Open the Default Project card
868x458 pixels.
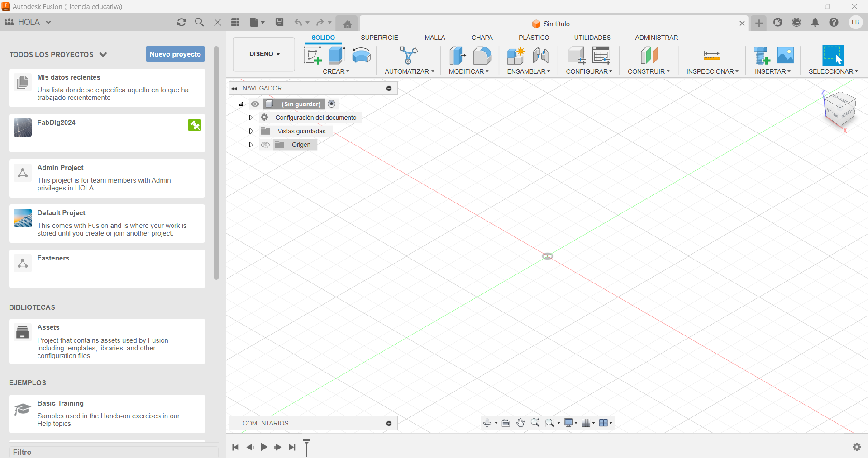(107, 223)
